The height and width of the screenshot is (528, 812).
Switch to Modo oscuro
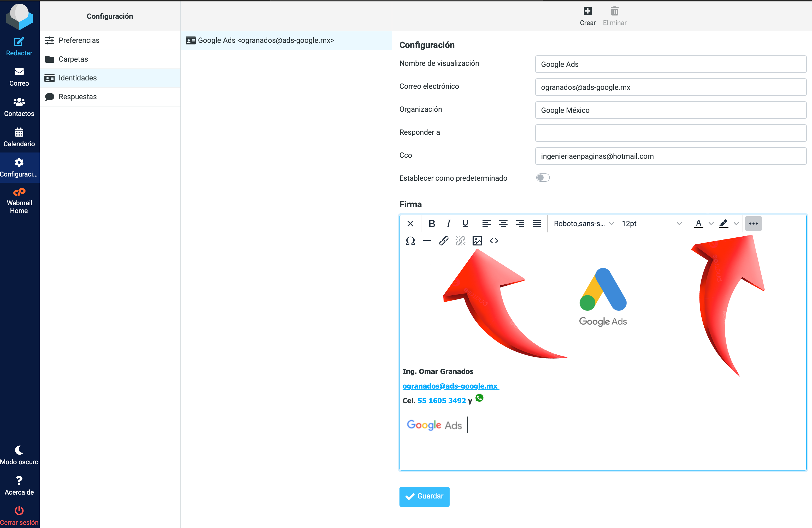tap(19, 455)
